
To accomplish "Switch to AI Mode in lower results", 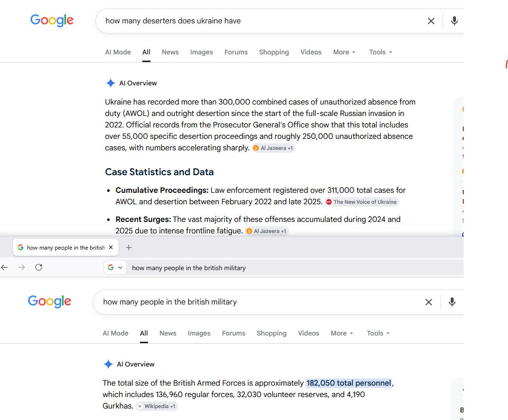I will click(116, 333).
